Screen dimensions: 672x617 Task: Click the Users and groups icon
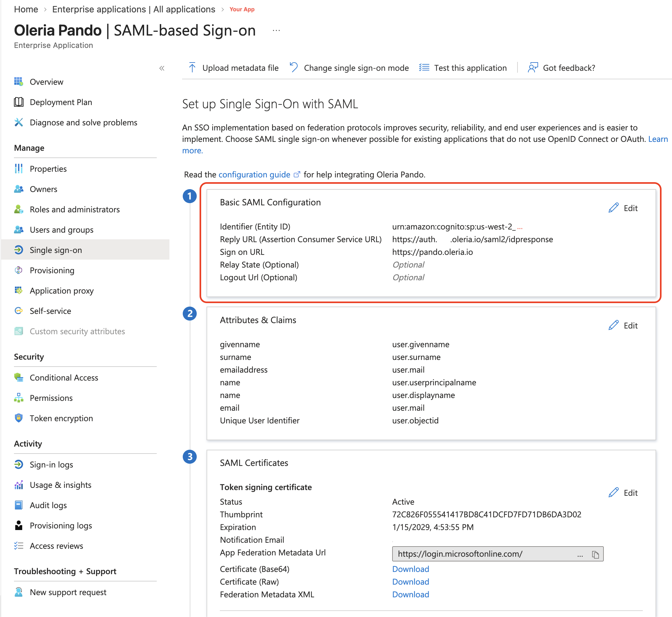[x=19, y=230]
